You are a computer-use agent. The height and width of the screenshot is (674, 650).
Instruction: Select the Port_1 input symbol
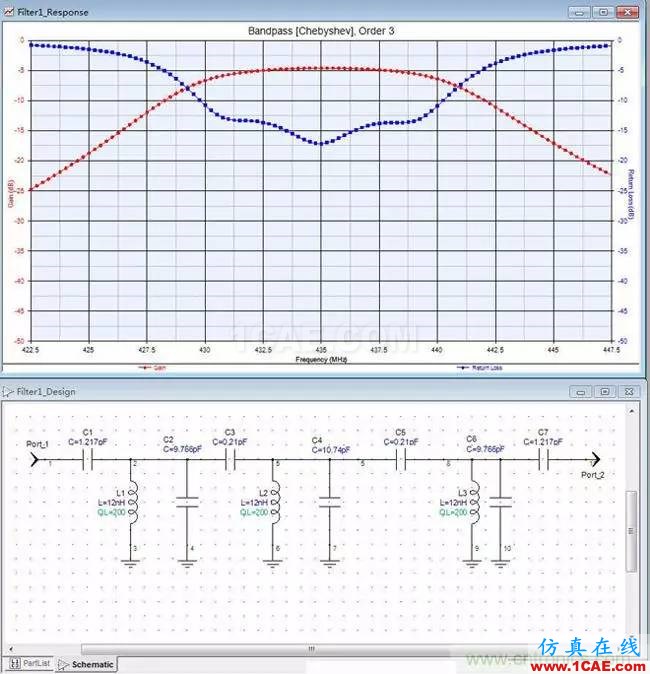(x=34, y=460)
